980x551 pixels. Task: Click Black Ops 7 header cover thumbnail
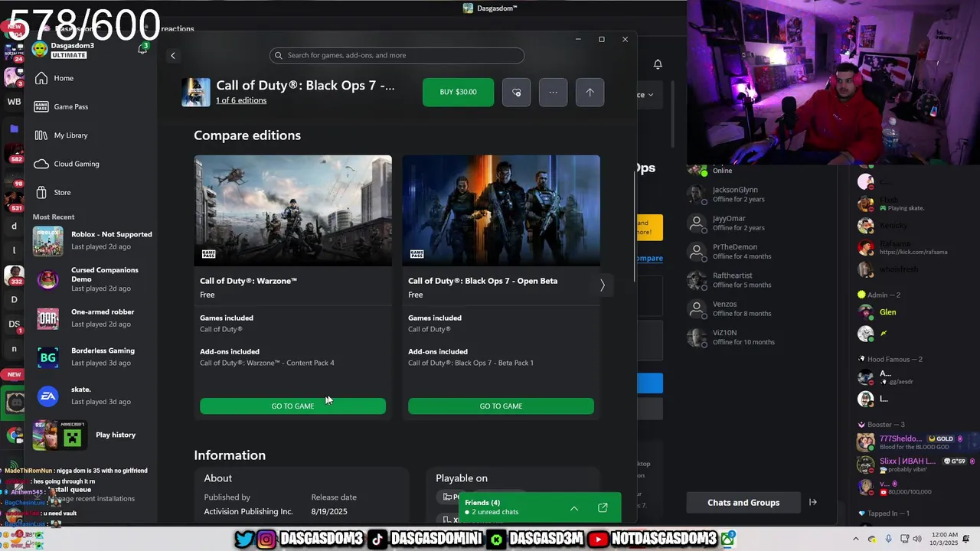[x=196, y=92]
